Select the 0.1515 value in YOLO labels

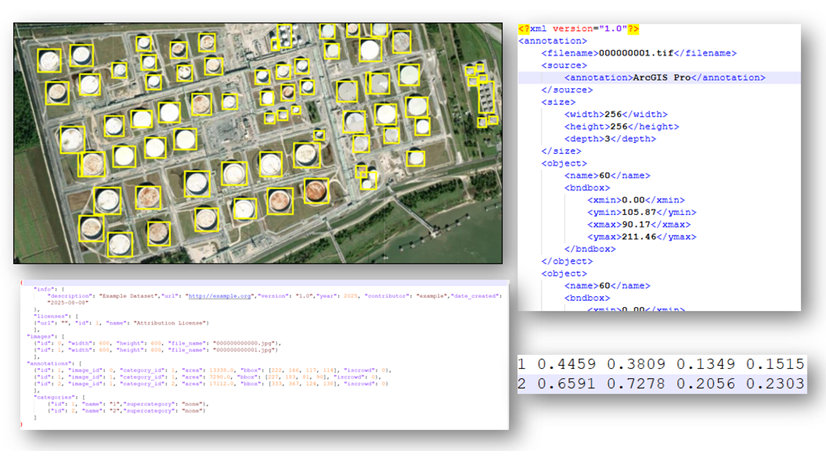[775, 364]
